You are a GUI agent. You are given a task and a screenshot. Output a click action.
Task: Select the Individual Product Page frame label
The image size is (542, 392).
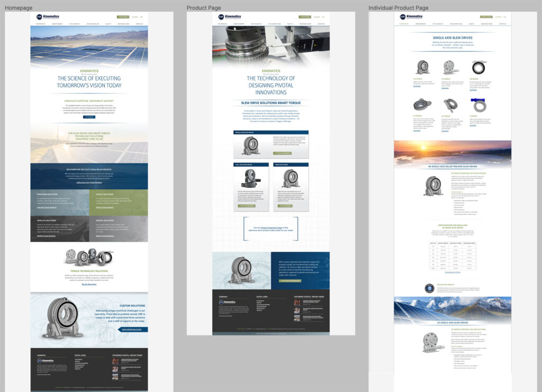(399, 8)
